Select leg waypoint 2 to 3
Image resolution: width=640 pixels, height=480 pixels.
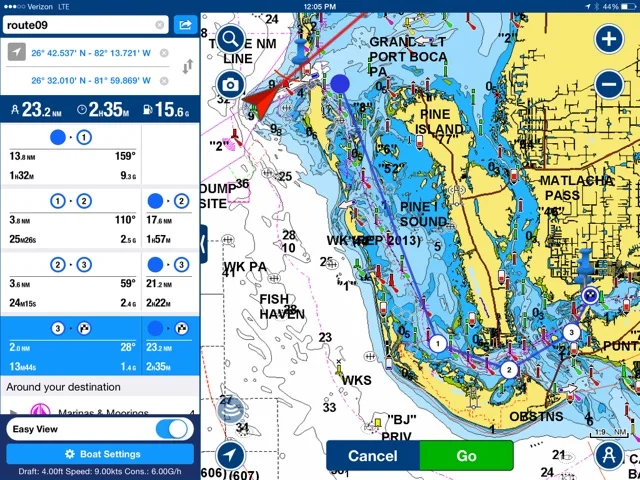pos(71,283)
